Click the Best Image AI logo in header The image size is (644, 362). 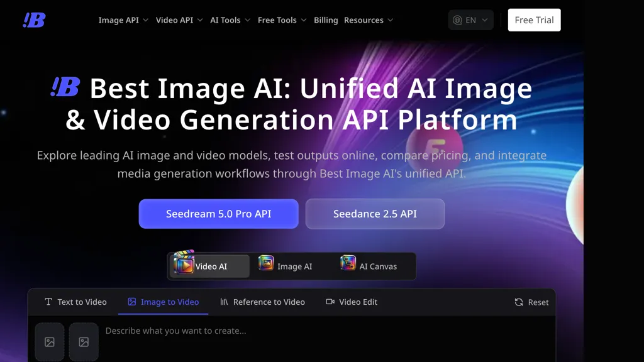[34, 20]
